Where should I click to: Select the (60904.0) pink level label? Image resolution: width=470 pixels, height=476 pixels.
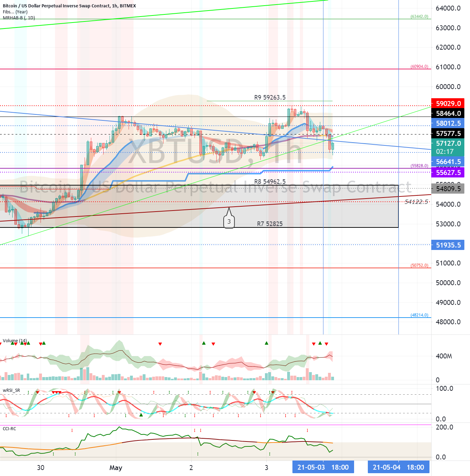tap(419, 67)
